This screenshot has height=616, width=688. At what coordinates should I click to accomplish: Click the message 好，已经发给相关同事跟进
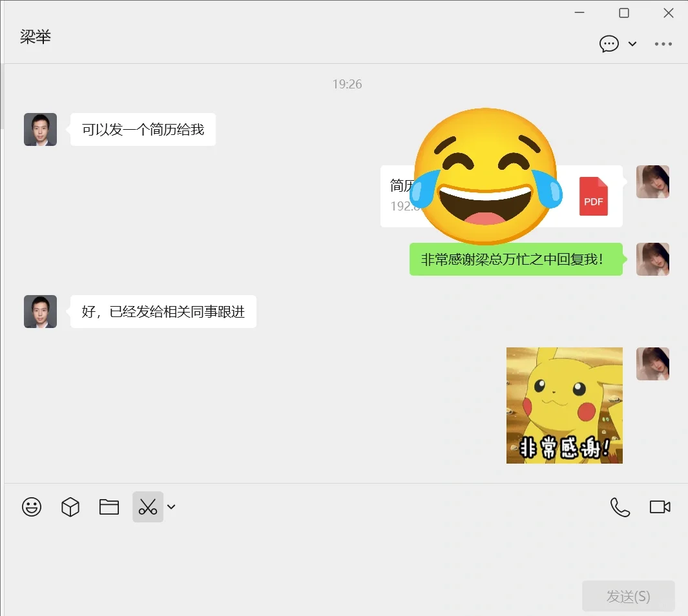(x=163, y=311)
